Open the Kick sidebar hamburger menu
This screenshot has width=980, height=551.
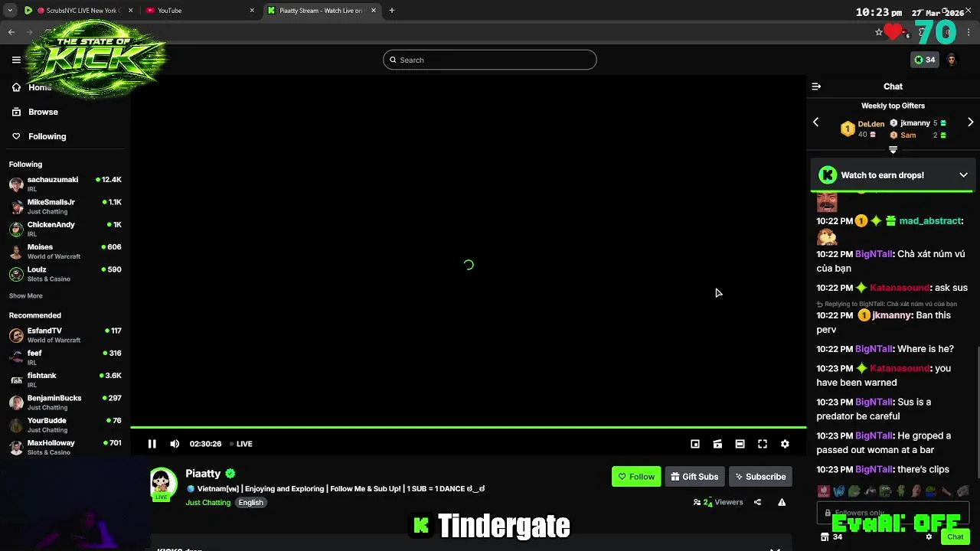pyautogui.click(x=16, y=60)
